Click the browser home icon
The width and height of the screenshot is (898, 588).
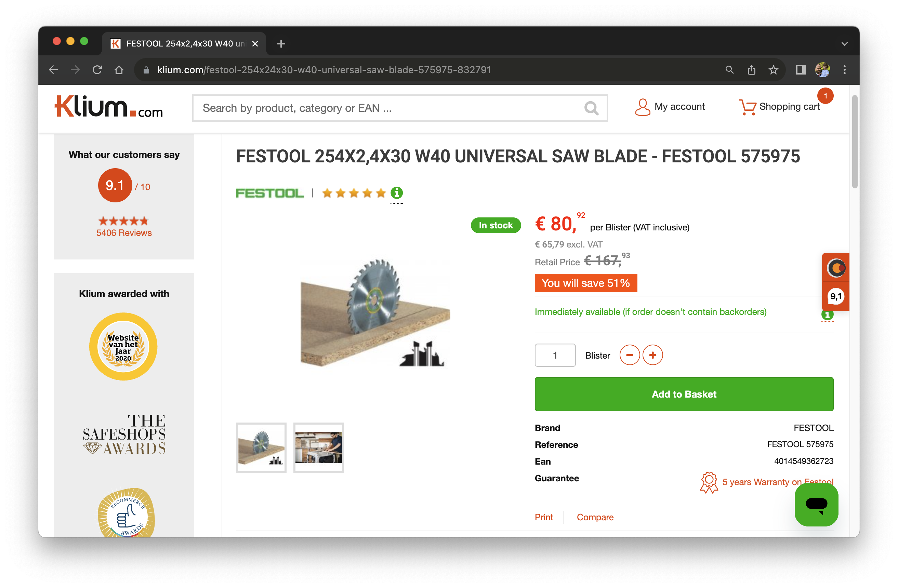coord(119,70)
